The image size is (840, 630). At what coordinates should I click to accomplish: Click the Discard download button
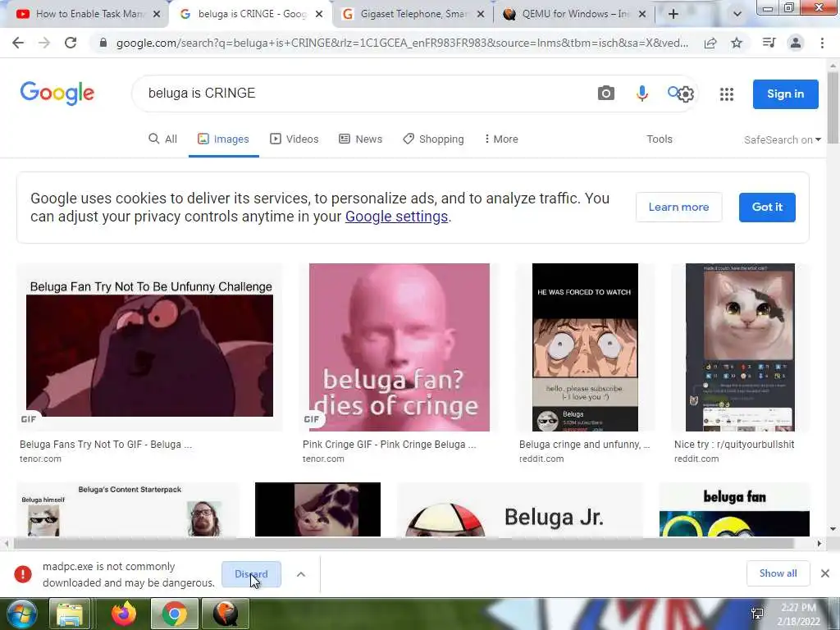point(251,574)
